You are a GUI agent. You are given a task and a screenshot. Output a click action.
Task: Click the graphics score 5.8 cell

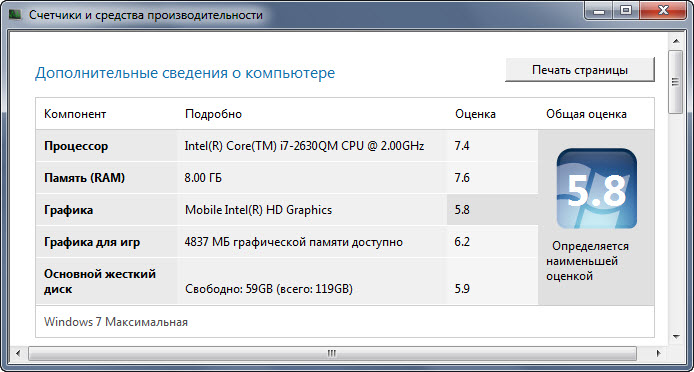click(493, 209)
